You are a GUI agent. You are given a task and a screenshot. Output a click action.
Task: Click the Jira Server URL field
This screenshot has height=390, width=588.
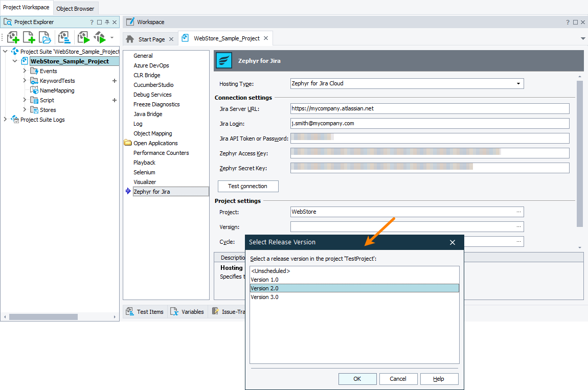click(x=429, y=109)
